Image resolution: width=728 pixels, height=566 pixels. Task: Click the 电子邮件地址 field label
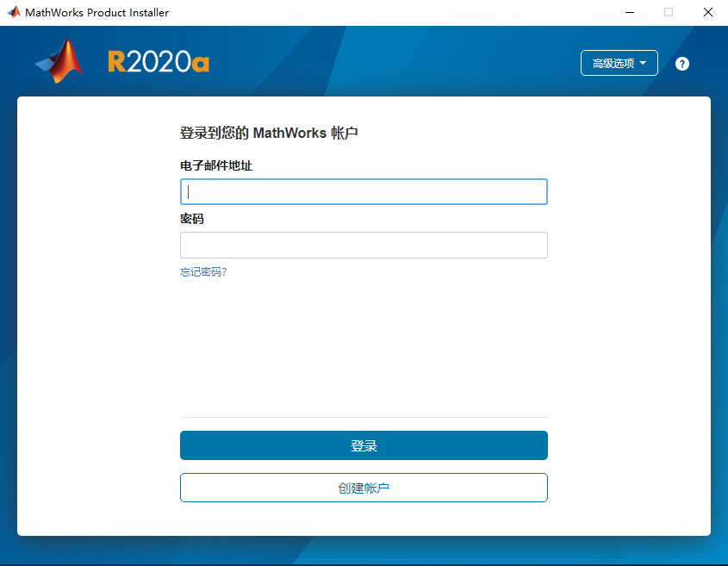216,165
